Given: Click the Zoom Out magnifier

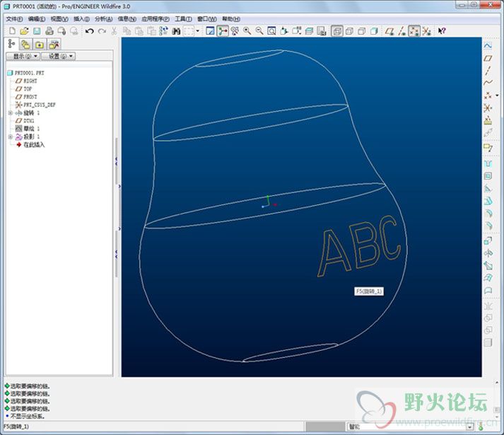Looking at the screenshot, I should 259,31.
